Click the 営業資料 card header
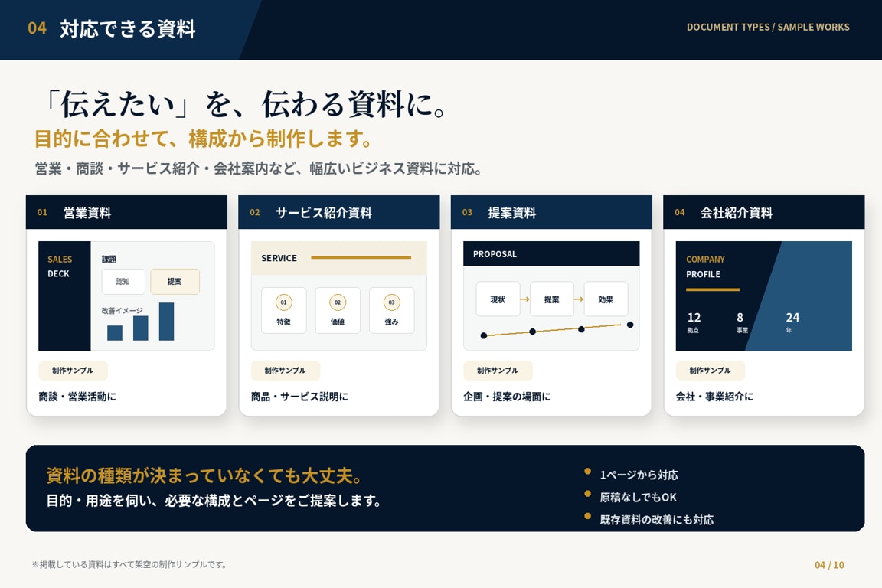This screenshot has height=588, width=882. click(126, 212)
